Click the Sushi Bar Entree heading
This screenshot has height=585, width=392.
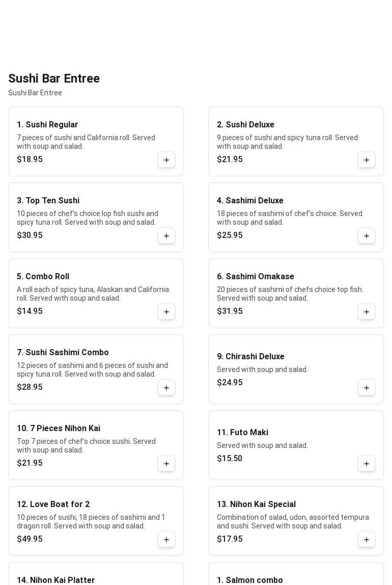(54, 78)
